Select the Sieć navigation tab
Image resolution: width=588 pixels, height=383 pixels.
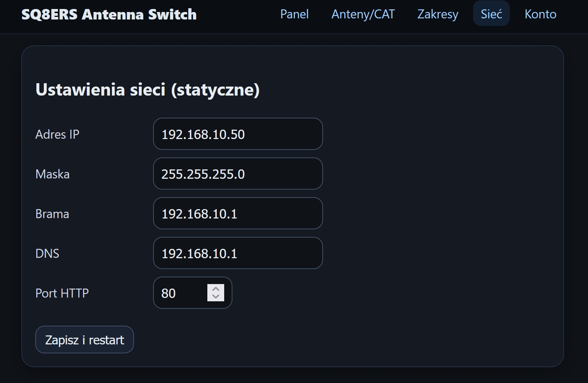[x=491, y=14]
